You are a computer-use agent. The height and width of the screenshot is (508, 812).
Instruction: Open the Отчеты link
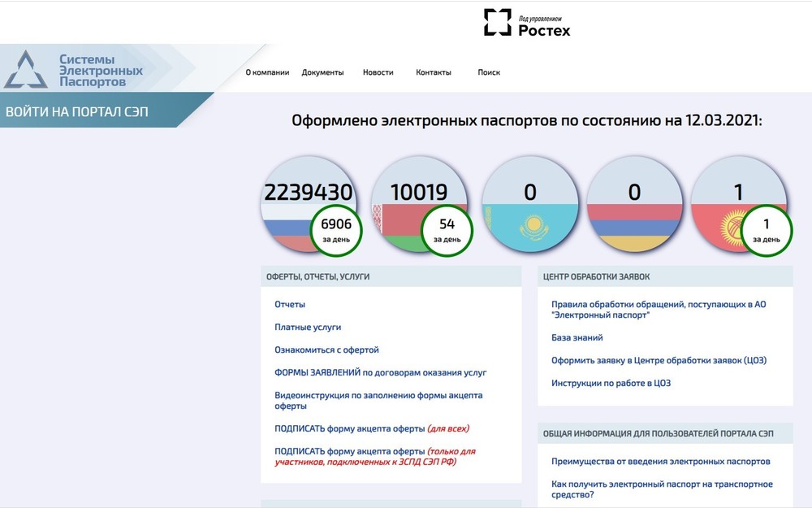point(290,305)
